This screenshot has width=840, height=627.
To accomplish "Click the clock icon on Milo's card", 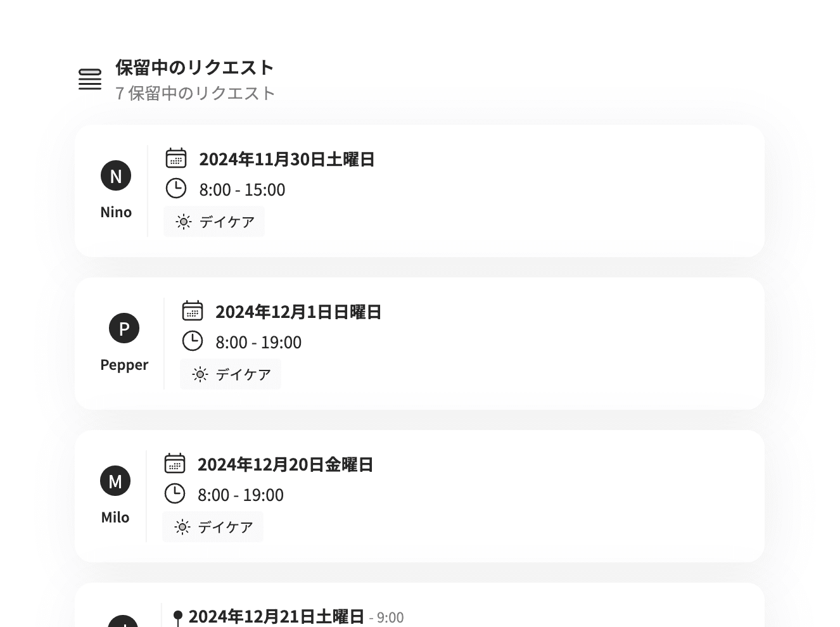I will point(175,493).
